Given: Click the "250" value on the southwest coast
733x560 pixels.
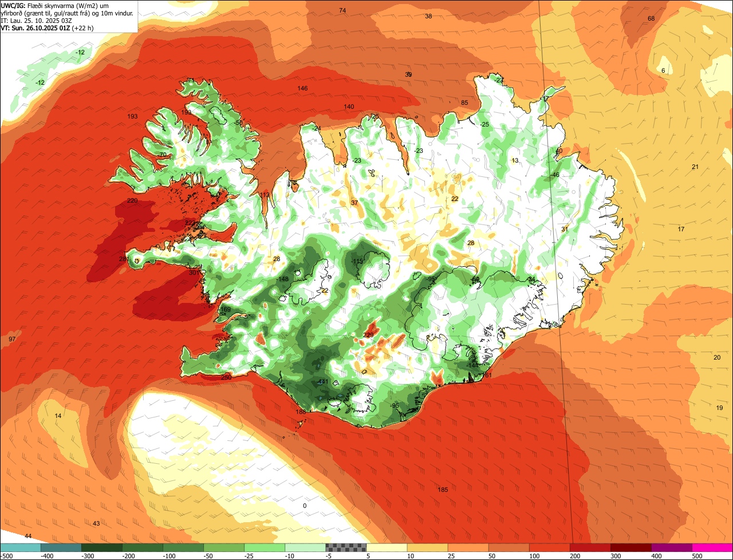Looking at the screenshot, I should click(226, 377).
